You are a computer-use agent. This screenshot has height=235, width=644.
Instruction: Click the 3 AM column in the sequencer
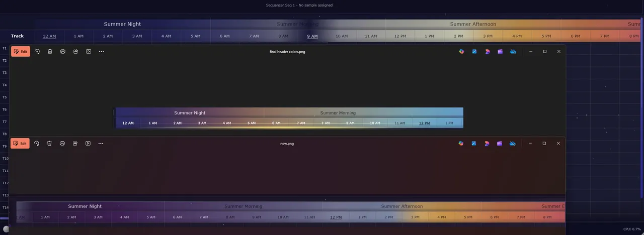point(137,36)
